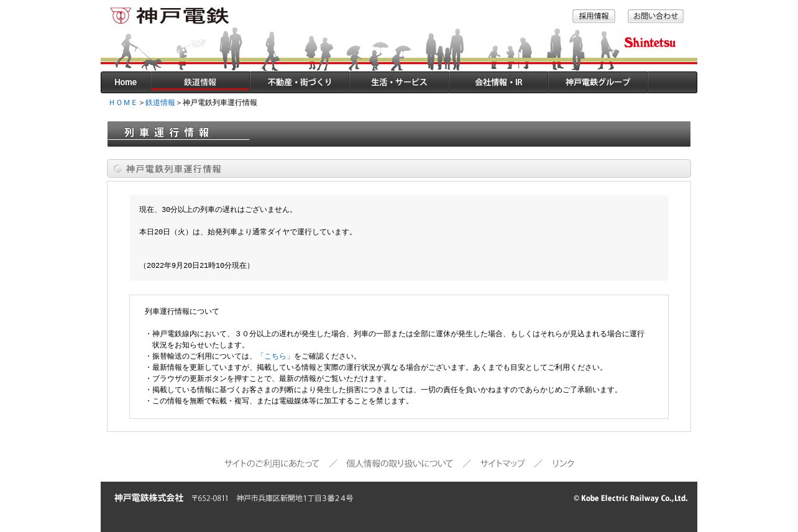This screenshot has width=798, height=532.
Task: Open the 採用情報 recruitment button
Action: [x=594, y=16]
